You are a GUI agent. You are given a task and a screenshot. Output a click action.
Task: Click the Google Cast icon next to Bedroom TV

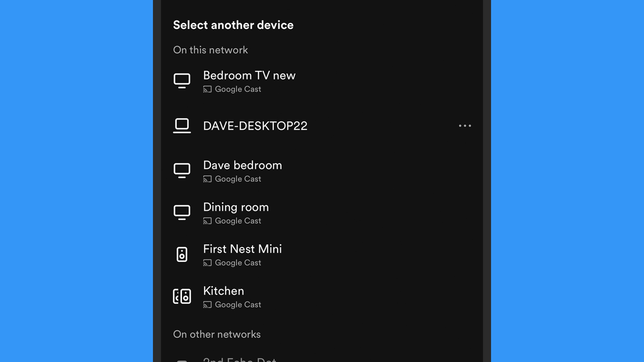pos(206,89)
